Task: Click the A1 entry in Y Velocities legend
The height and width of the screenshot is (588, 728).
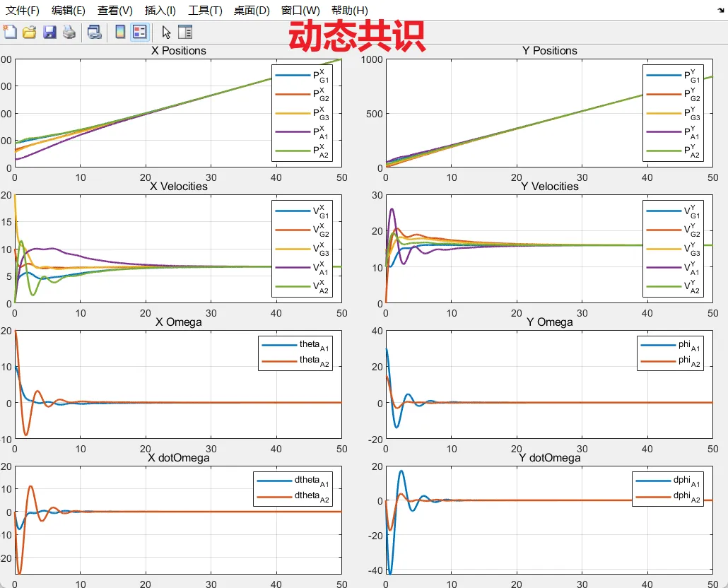Action: tap(673, 268)
